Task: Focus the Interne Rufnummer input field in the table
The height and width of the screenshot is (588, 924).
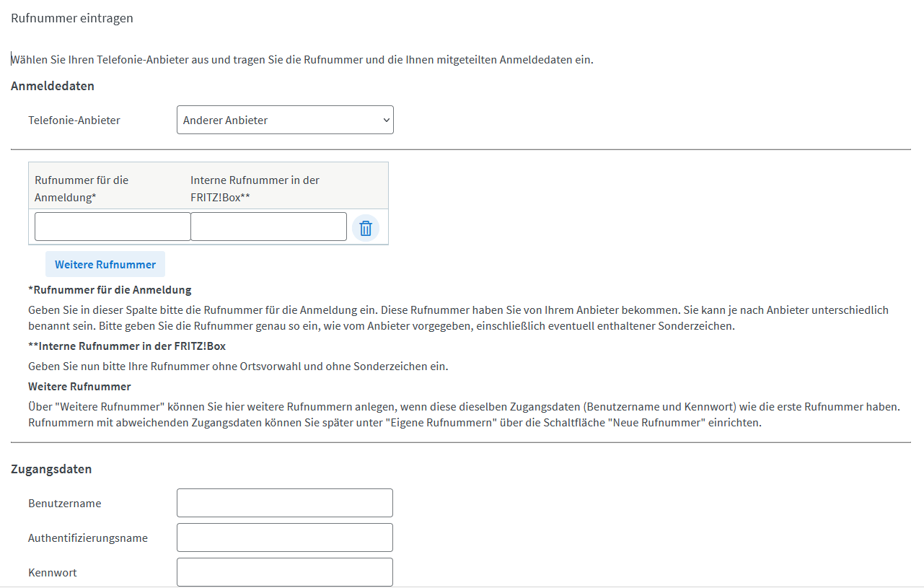Action: pos(268,227)
